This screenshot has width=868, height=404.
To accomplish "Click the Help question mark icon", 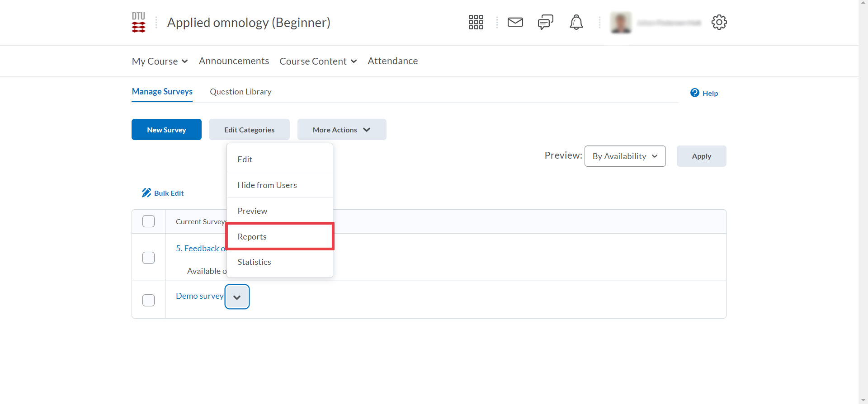I will point(695,93).
